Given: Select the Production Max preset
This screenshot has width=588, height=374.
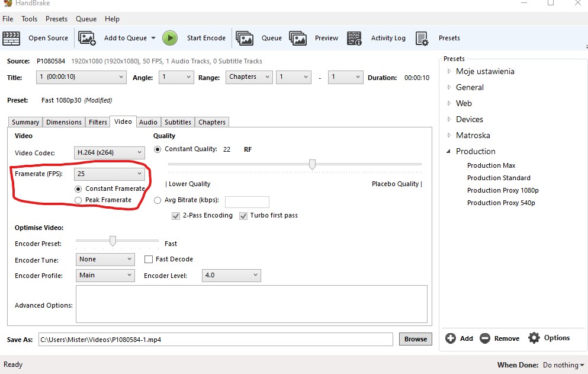Looking at the screenshot, I should 491,165.
